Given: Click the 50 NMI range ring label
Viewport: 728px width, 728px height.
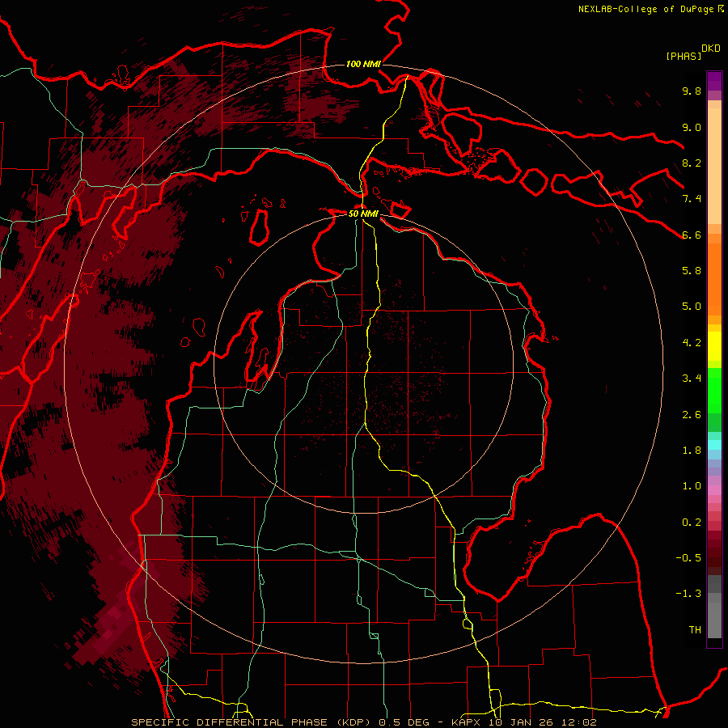Looking at the screenshot, I should 363,214.
